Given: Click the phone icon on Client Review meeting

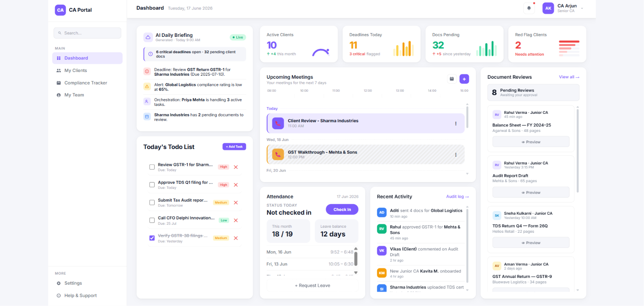Looking at the screenshot, I should point(278,123).
